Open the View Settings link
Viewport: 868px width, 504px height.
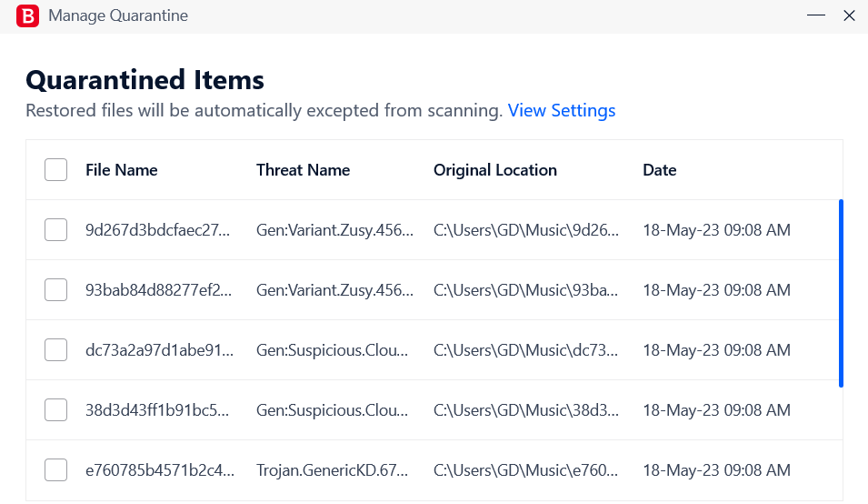[562, 110]
